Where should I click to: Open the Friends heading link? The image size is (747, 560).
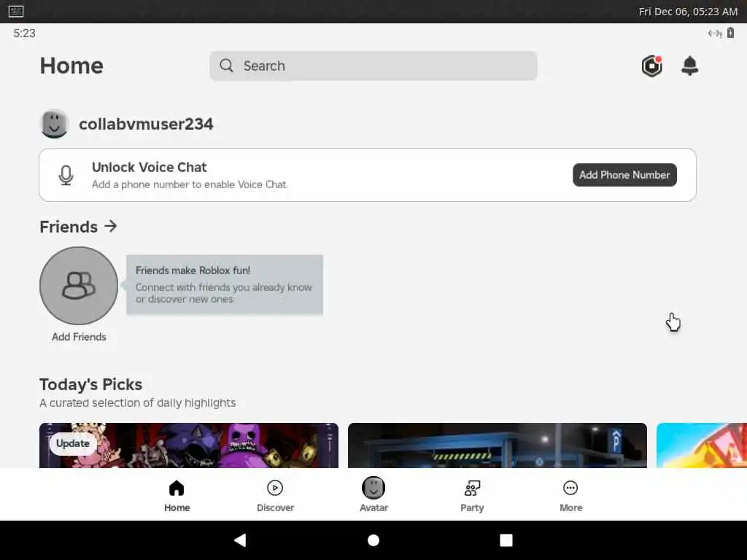pos(69,227)
